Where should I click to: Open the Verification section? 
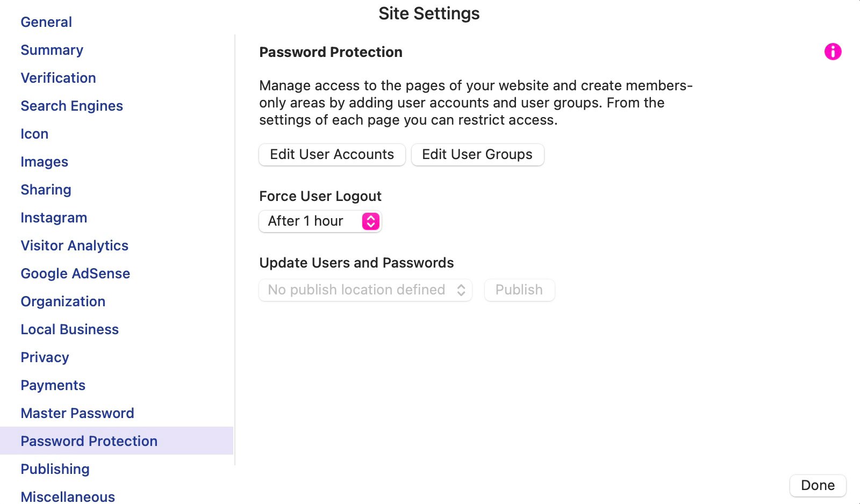point(58,78)
